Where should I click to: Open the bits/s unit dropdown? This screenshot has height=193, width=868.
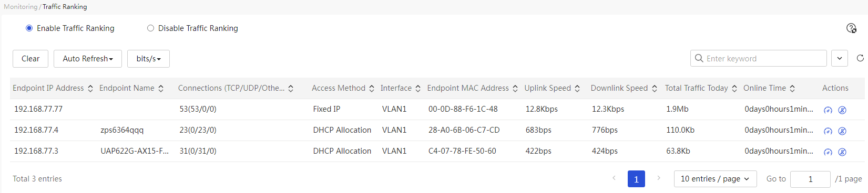148,59
